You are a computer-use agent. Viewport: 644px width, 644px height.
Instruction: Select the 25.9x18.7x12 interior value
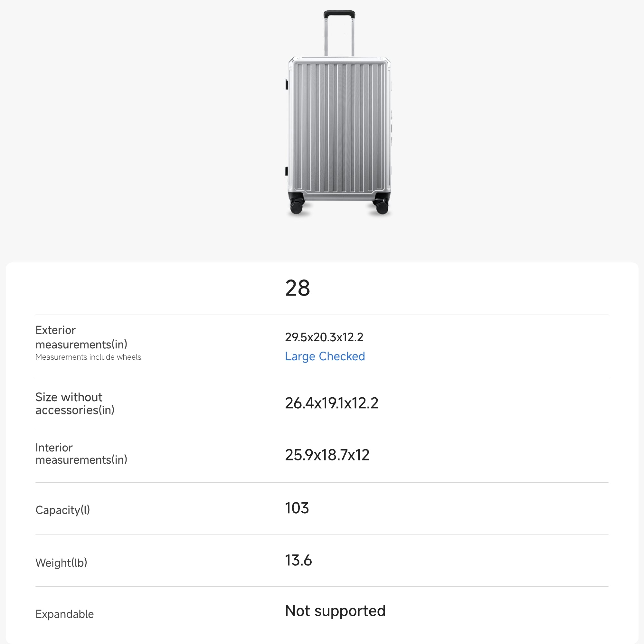pos(327,455)
